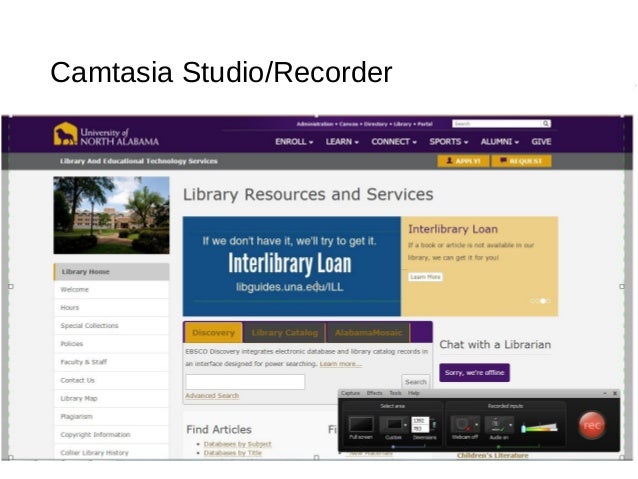Click Learn More under Interlibrary Loan
This screenshot has width=638, height=479.
coord(425,277)
